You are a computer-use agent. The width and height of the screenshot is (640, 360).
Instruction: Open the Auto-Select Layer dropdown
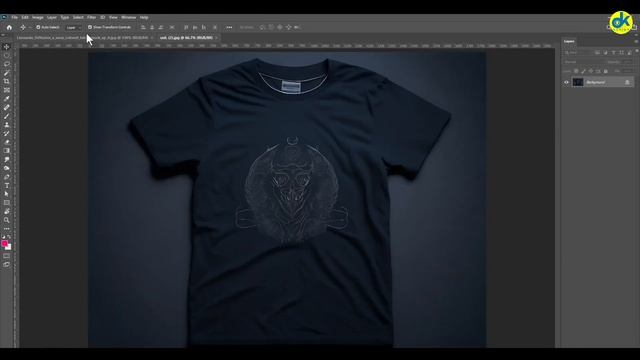click(x=73, y=27)
